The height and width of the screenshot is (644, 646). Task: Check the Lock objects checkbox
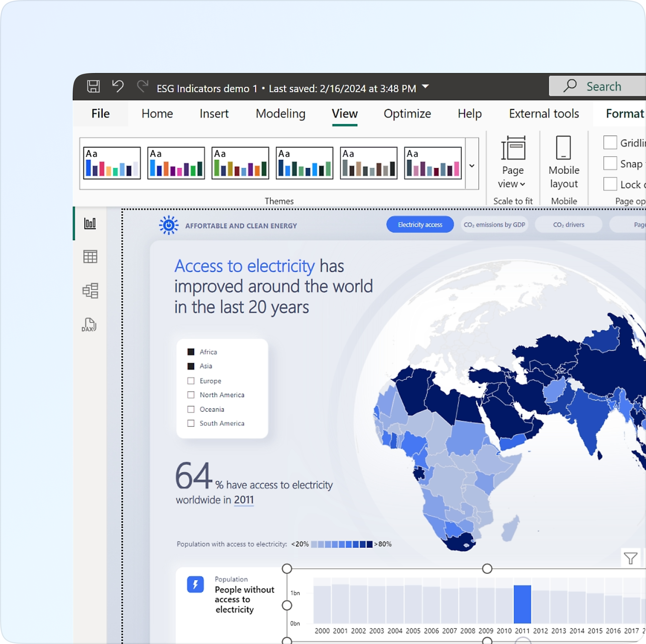[610, 184]
